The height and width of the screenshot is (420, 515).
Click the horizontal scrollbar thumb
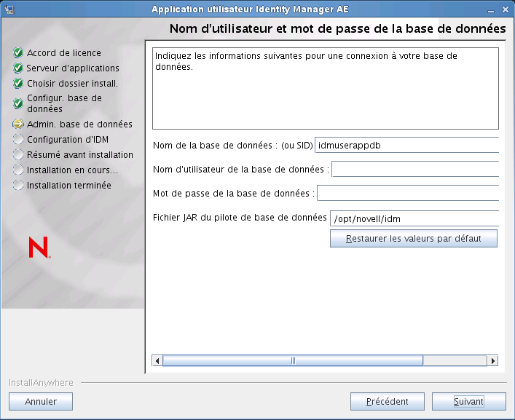(293, 360)
